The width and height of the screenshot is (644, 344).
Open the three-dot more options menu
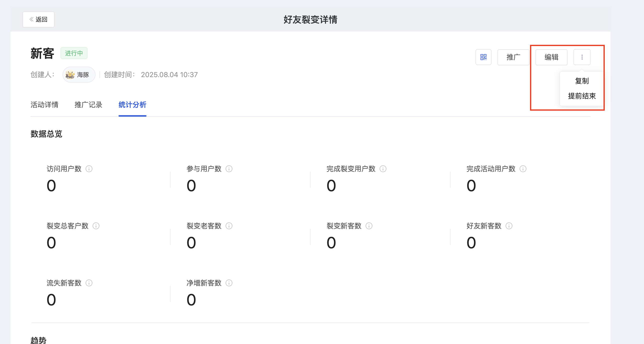(x=582, y=57)
